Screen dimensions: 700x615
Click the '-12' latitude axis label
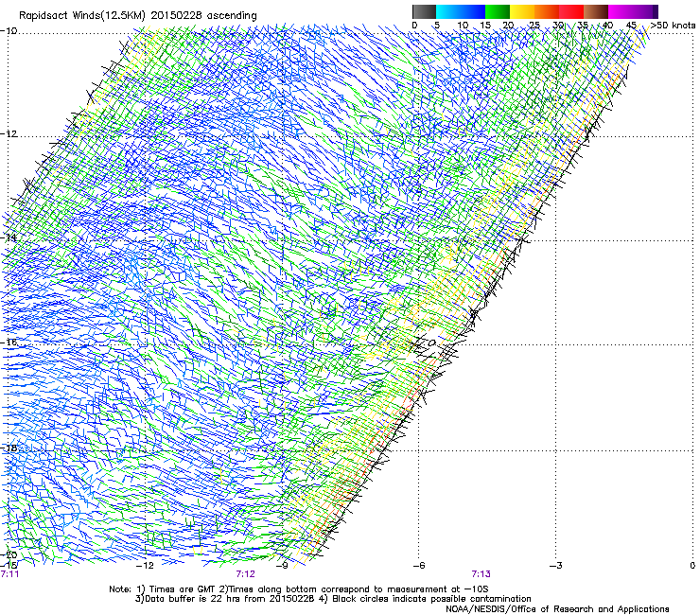pos(9,134)
